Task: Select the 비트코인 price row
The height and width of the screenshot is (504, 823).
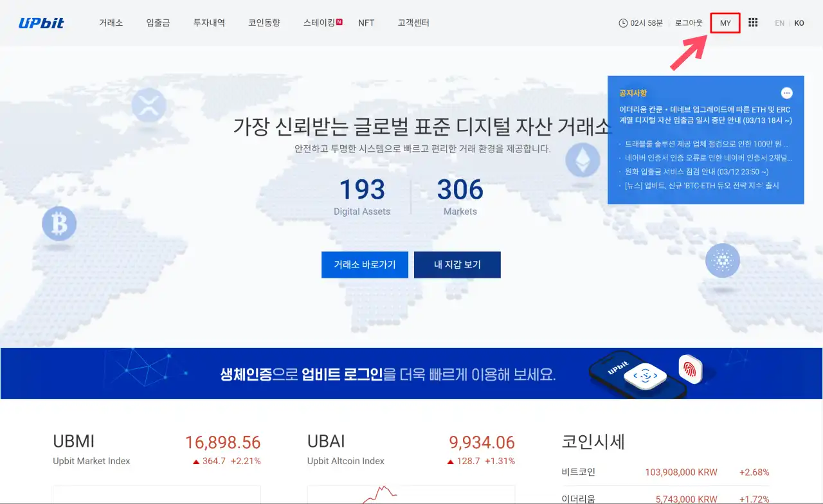Action: pyautogui.click(x=665, y=473)
